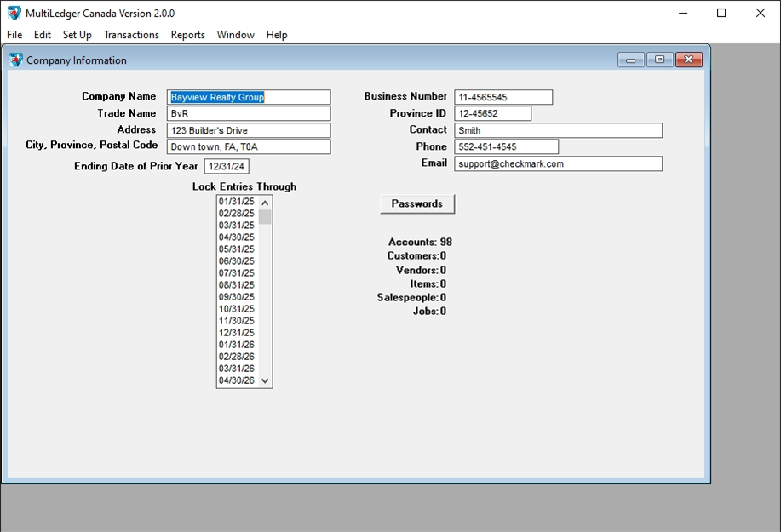781x532 pixels.
Task: Open the File menu
Action: tap(14, 35)
